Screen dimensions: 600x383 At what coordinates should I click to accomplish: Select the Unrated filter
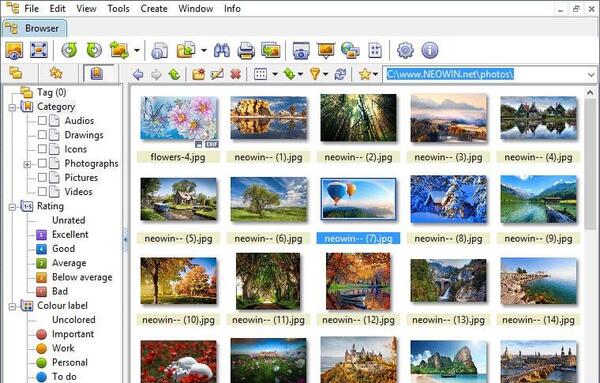click(68, 220)
